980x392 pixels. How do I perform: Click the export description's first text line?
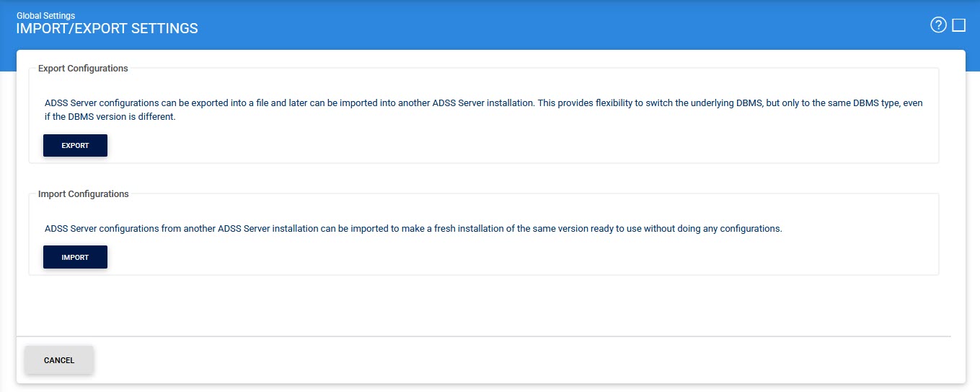(x=483, y=103)
